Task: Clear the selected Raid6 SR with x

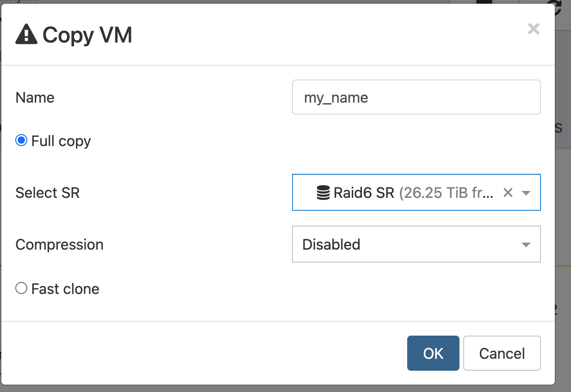Action: click(508, 193)
